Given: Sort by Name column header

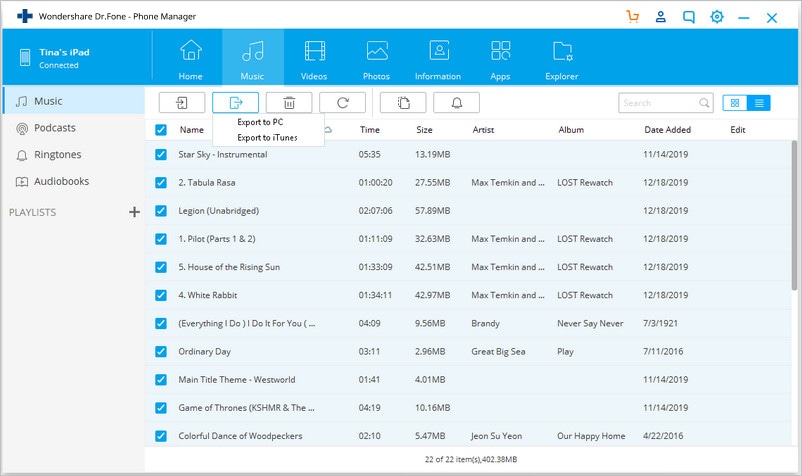Looking at the screenshot, I should (192, 130).
